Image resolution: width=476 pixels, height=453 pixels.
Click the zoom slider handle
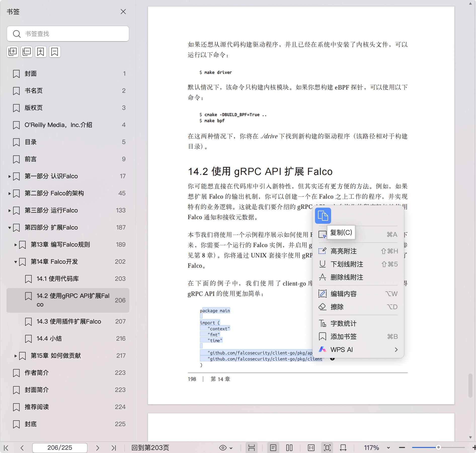[x=438, y=447]
